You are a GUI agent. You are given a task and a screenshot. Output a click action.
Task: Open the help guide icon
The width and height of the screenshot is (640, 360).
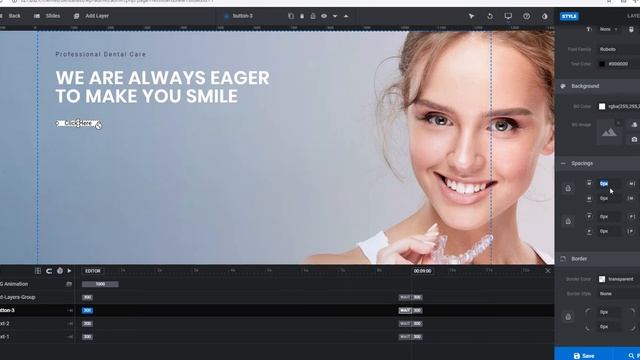click(x=527, y=16)
